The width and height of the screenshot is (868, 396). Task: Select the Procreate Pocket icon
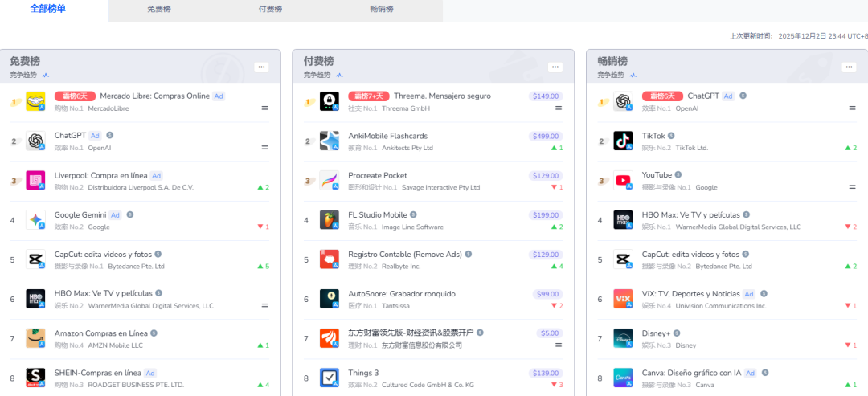(x=330, y=180)
